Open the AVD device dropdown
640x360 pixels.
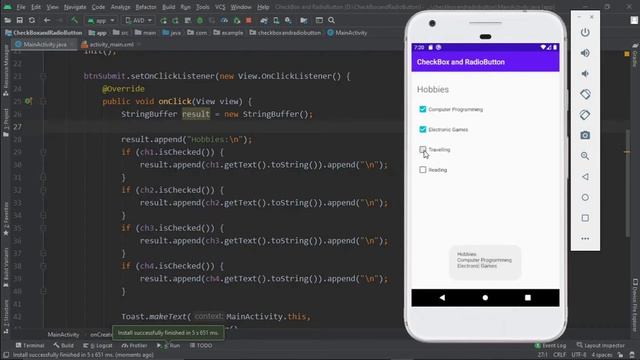[138, 20]
